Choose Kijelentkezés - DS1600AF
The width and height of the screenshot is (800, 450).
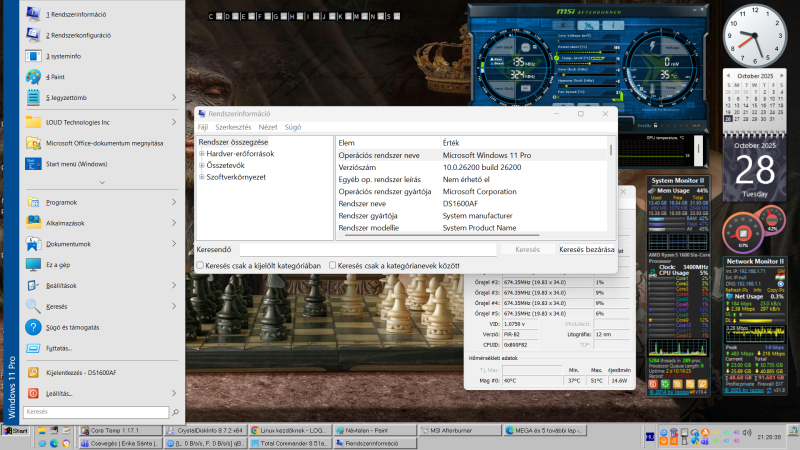(x=102, y=372)
